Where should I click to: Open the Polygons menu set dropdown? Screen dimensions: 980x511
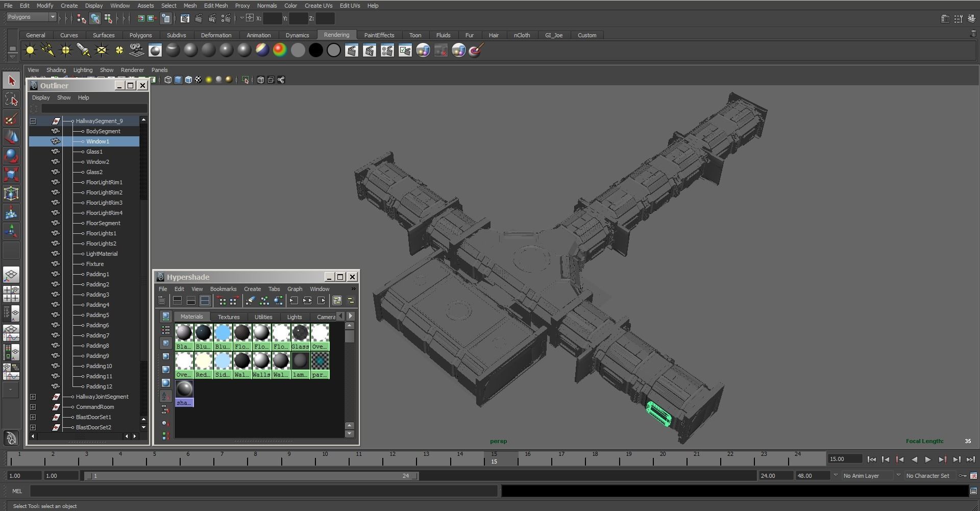click(x=31, y=17)
